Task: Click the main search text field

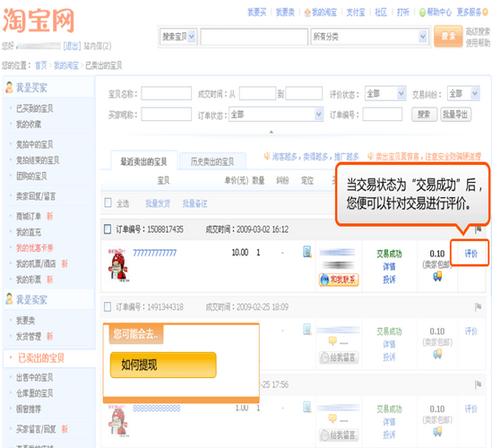Action: pyautogui.click(x=254, y=36)
